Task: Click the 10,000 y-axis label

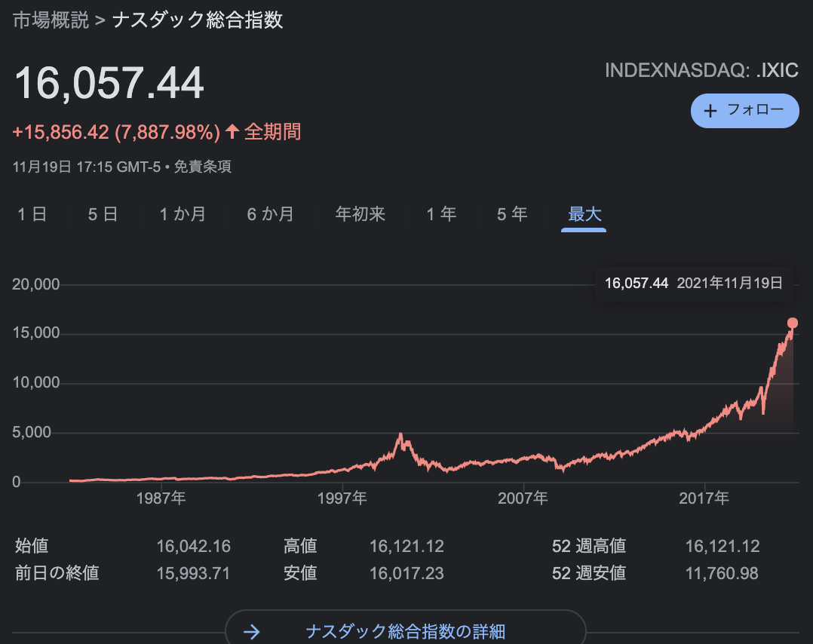Action: point(35,382)
